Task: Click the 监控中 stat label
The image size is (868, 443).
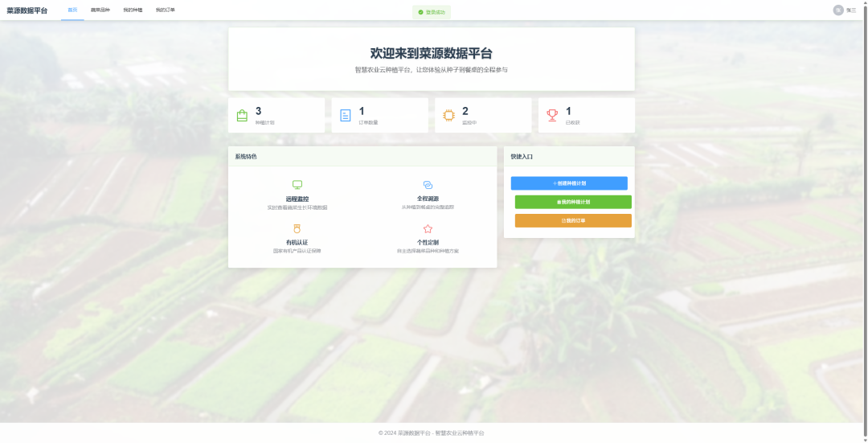Action: [469, 122]
